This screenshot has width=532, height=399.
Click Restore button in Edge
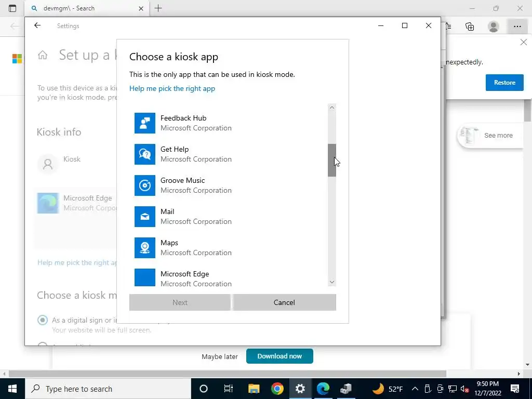(x=504, y=83)
